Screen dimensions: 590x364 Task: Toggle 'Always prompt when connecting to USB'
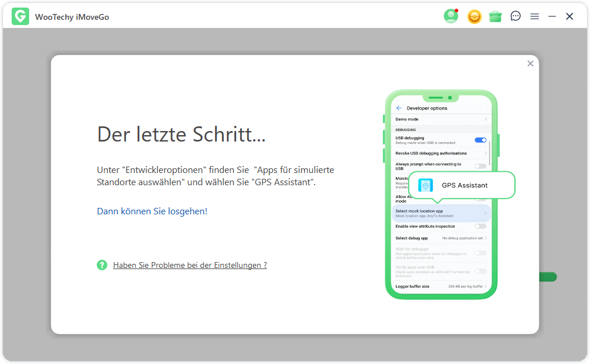point(480,166)
